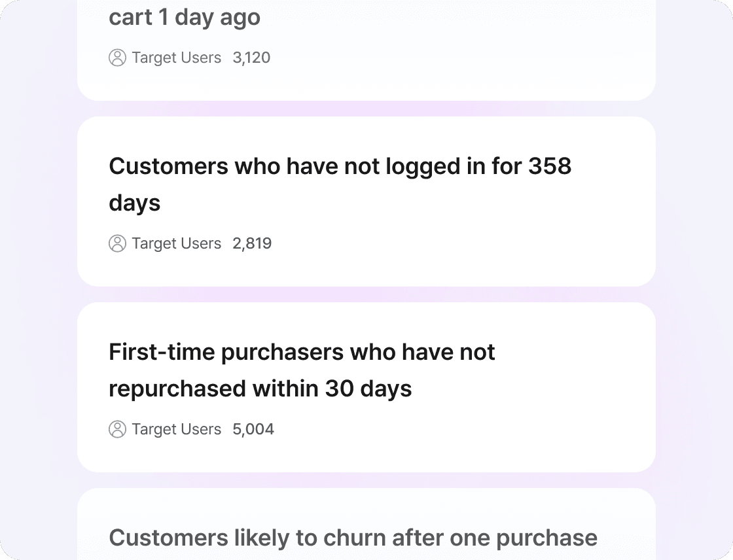Click user icon beside 3,120 target users
This screenshot has height=560, width=733.
(x=117, y=58)
